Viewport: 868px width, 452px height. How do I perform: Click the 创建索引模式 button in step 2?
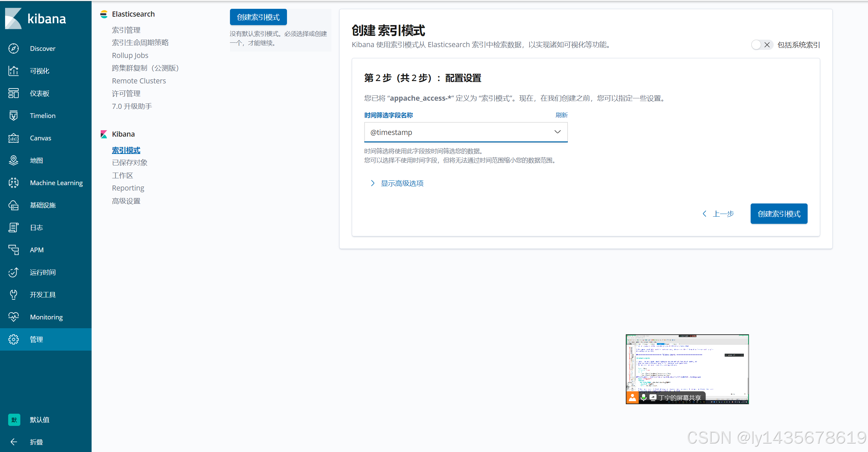pyautogui.click(x=778, y=214)
